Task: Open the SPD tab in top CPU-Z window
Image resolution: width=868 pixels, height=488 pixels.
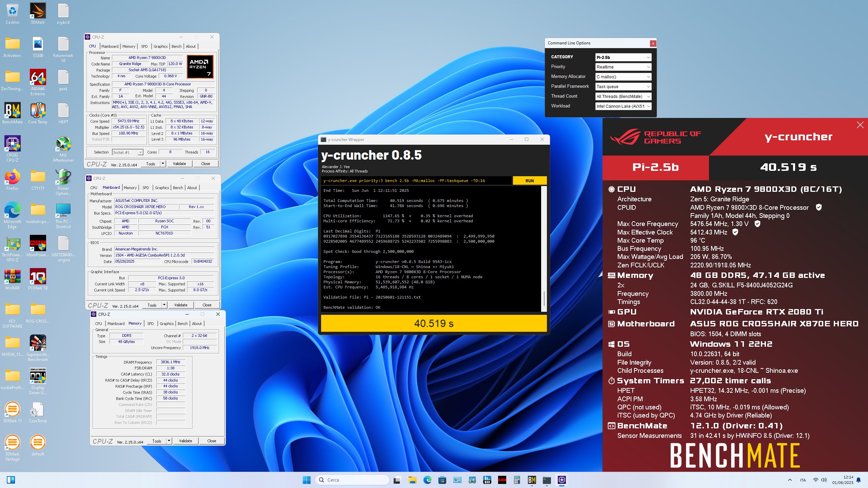Action: [x=144, y=46]
